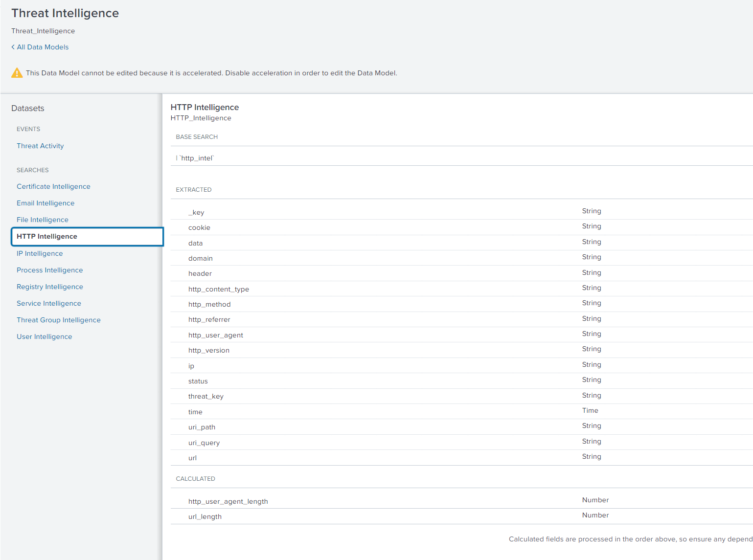This screenshot has height=560, width=753.
Task: Open the Threat Activity dataset
Action: pos(40,146)
